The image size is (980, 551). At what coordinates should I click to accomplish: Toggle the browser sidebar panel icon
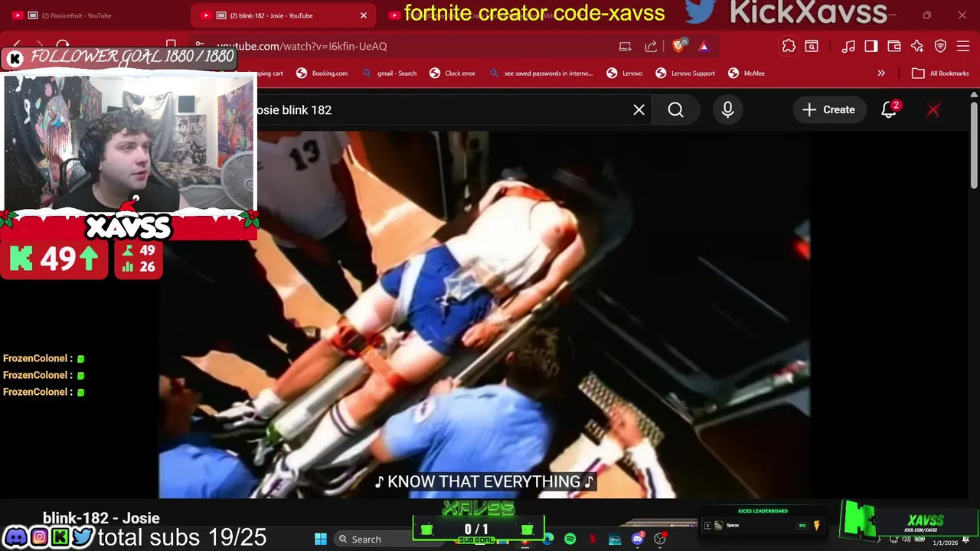tap(871, 46)
